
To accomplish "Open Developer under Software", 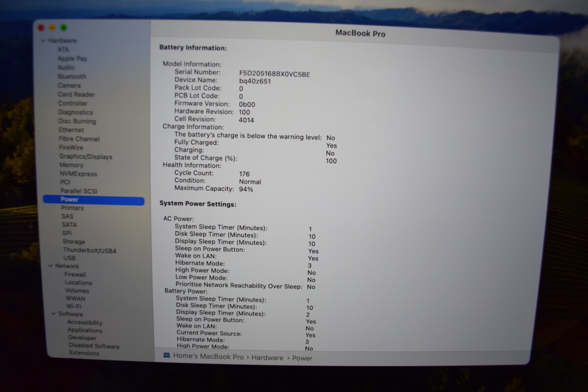I will point(82,338).
